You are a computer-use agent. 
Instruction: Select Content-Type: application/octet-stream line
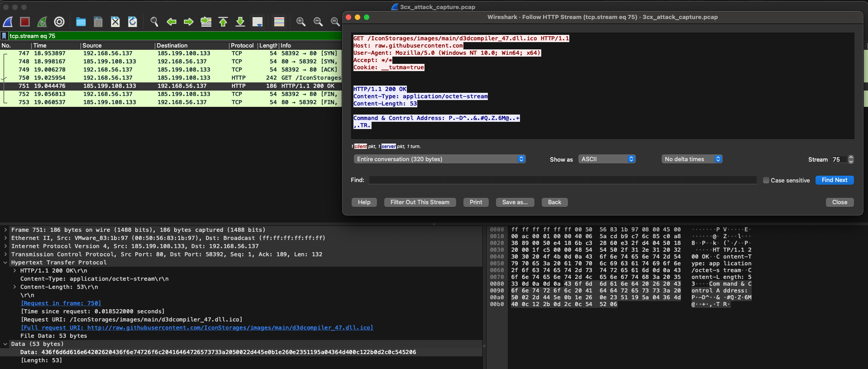95,279
